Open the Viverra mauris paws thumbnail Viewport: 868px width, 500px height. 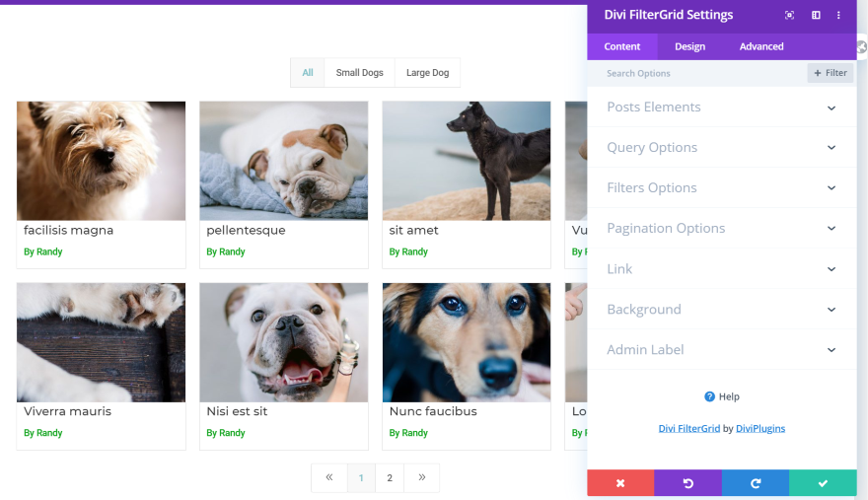[102, 342]
